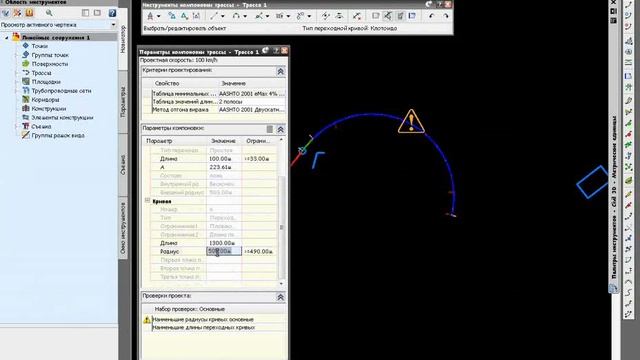Select the curve drawing tool in the alignment toolbar
Viewport: 640px width, 360px height.
(x=236, y=16)
